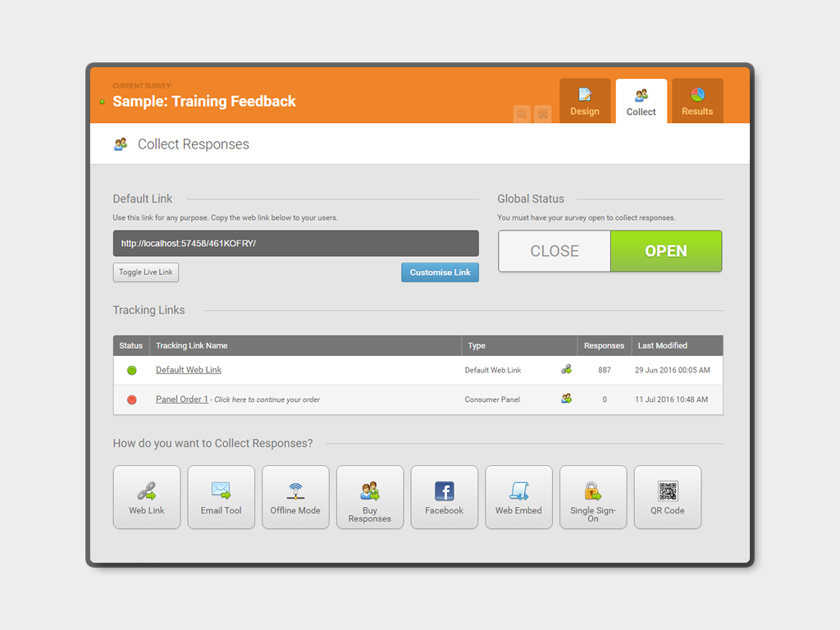840x630 pixels.
Task: Click the Consumer Panel type icon
Action: point(566,399)
